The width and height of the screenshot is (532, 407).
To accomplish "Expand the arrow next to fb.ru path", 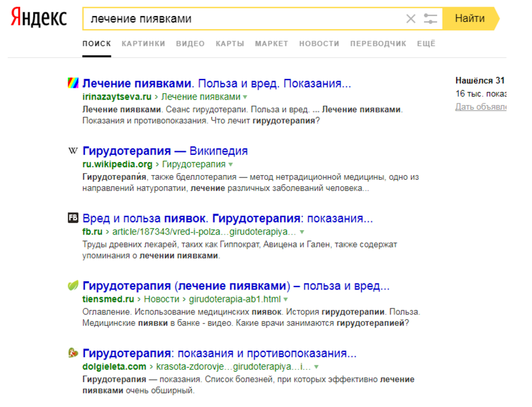I will [302, 232].
